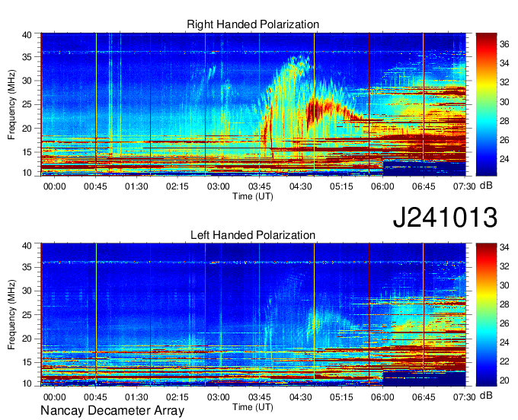Click the 24 dB label on the top colorbar

pyautogui.click(x=504, y=159)
